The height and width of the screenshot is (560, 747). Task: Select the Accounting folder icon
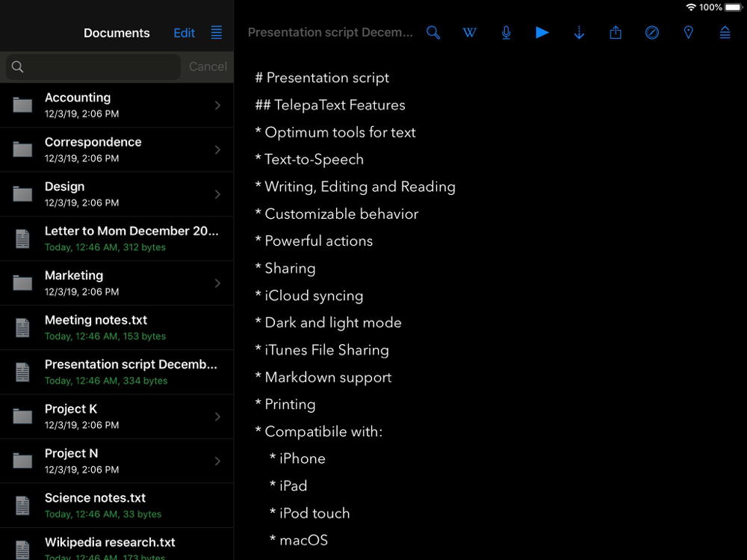(22, 105)
